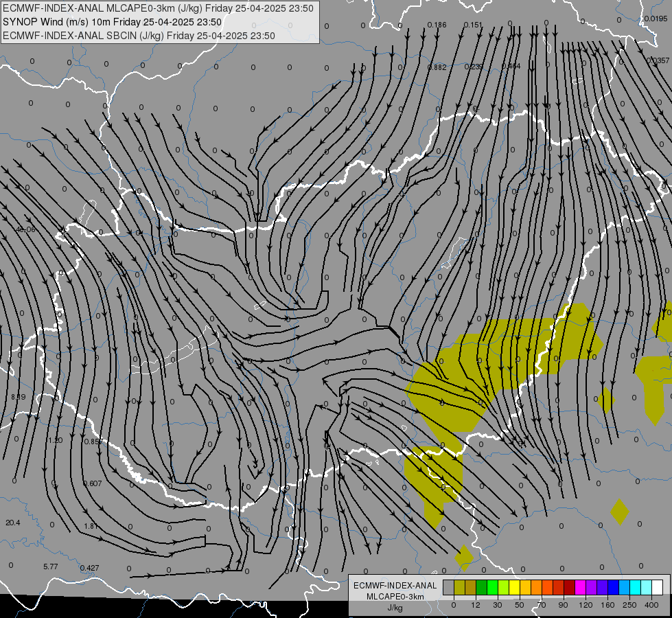Viewport: 672px width, 618px height.
Task: Click the grid value '5.77' on the map
Action: [x=51, y=566]
